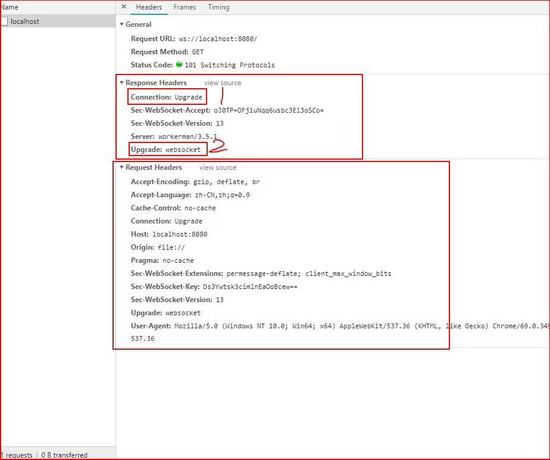Image resolution: width=550 pixels, height=460 pixels.
Task: Click the requests count in status bar
Action: tap(16, 455)
